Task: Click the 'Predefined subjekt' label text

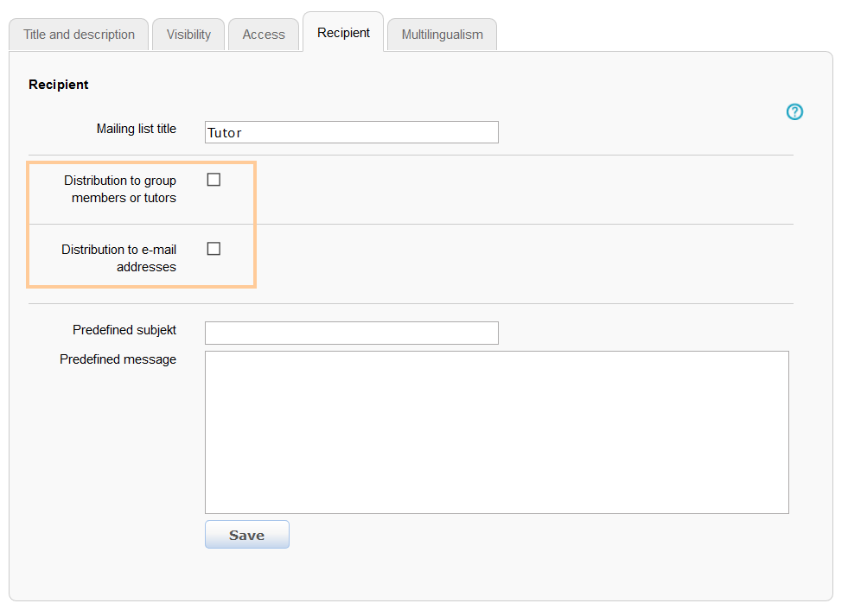Action: coord(124,330)
